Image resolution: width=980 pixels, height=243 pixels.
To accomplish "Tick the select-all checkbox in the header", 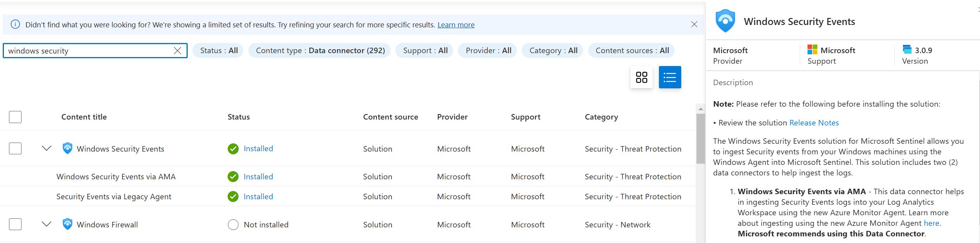I will [15, 117].
